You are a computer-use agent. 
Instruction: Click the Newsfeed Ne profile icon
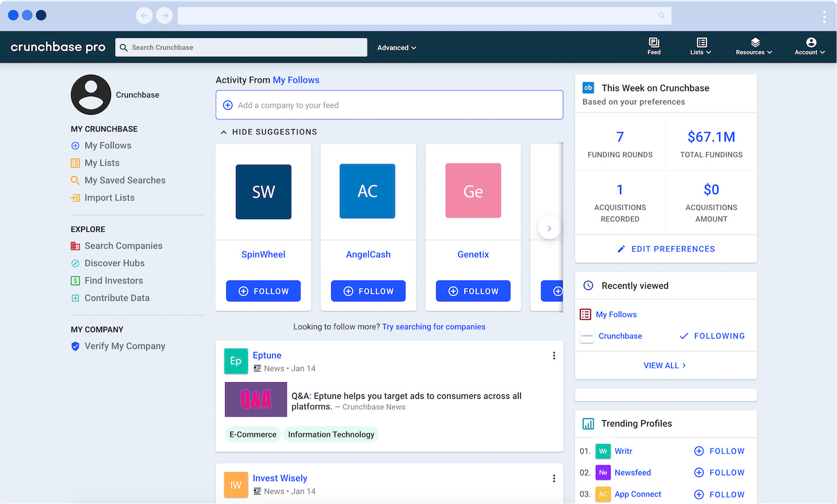pyautogui.click(x=603, y=472)
